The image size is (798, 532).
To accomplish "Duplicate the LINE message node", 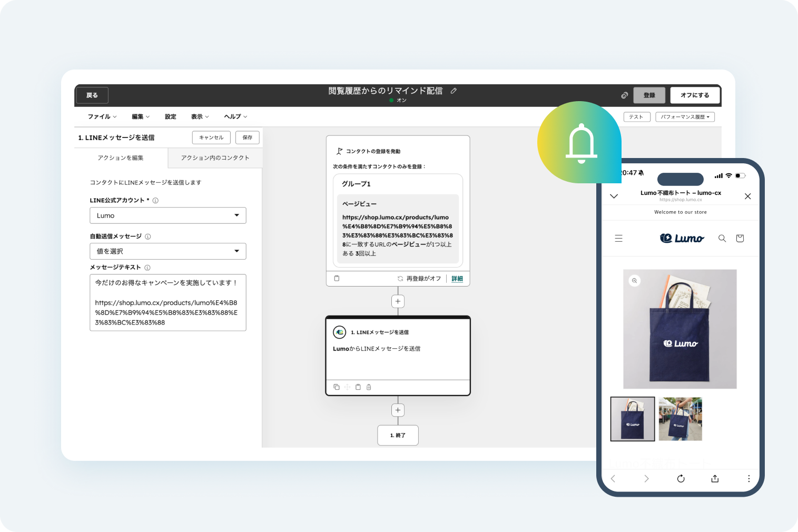I will (x=337, y=387).
